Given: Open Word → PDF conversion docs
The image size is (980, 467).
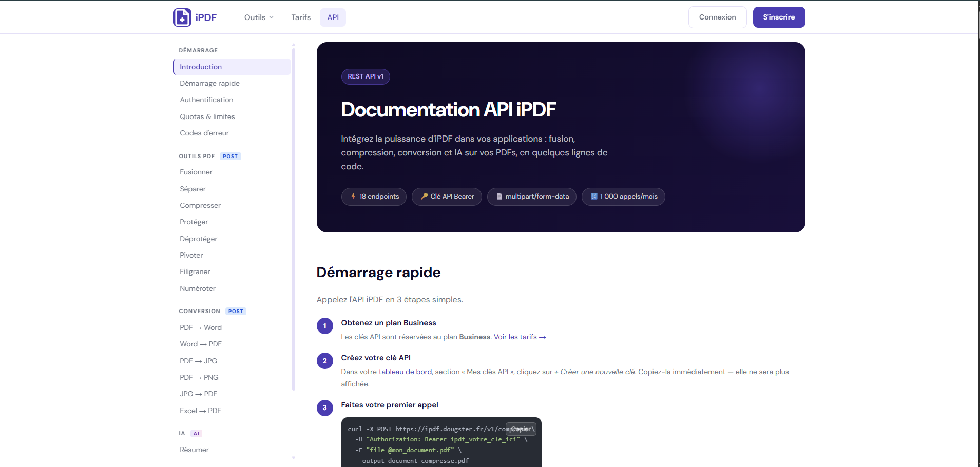Looking at the screenshot, I should (201, 344).
